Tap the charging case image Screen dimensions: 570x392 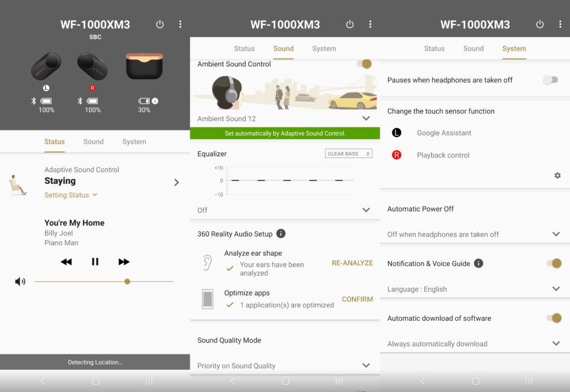144,66
